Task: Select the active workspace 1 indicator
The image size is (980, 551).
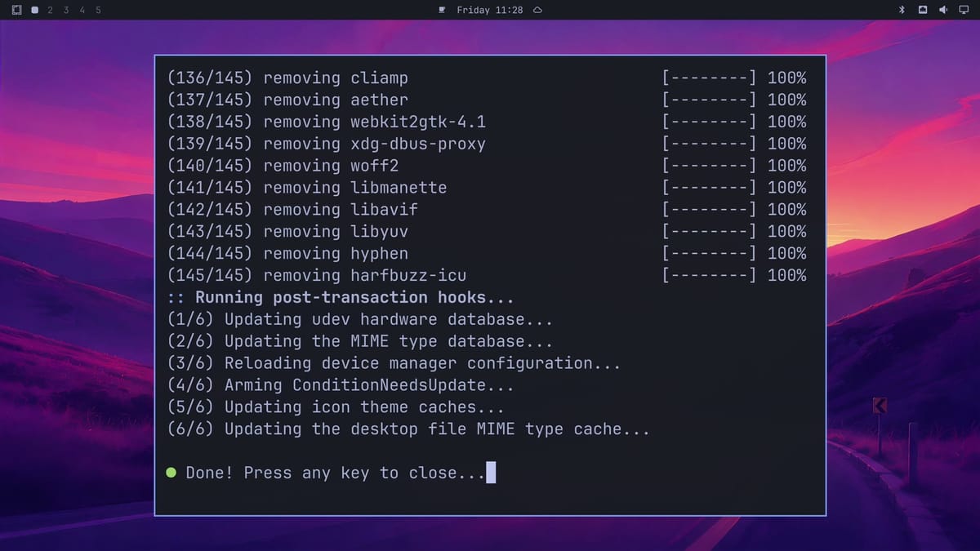Action: pyautogui.click(x=34, y=10)
